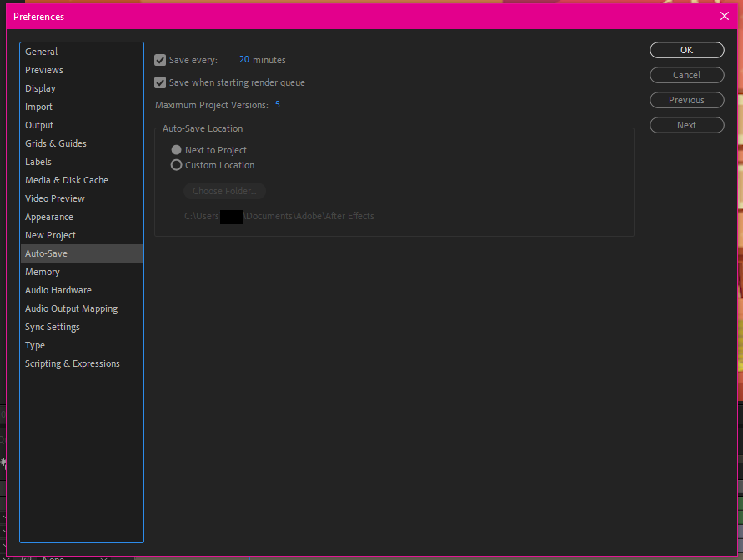The width and height of the screenshot is (743, 560).
Task: View the Labels preferences
Action: coord(38,161)
